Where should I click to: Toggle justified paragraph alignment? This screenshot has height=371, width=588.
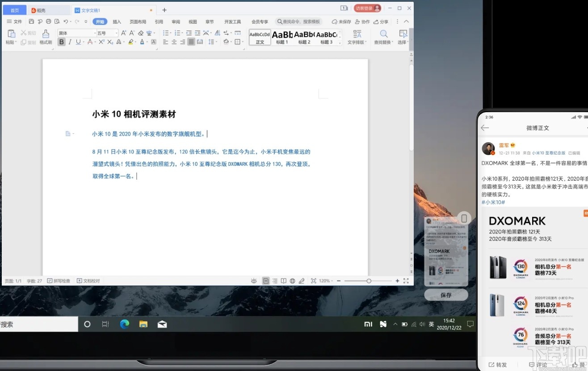pyautogui.click(x=191, y=42)
